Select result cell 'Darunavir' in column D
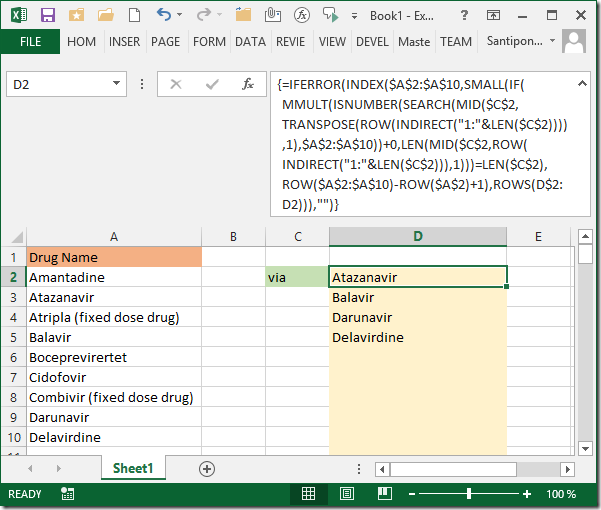Screen dimensions: 601x510 (x=418, y=317)
